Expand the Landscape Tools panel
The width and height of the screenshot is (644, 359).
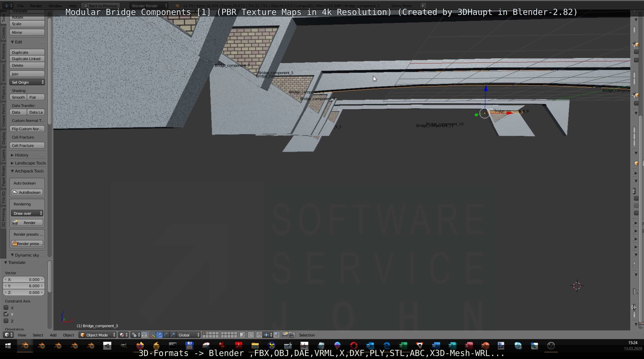point(12,163)
